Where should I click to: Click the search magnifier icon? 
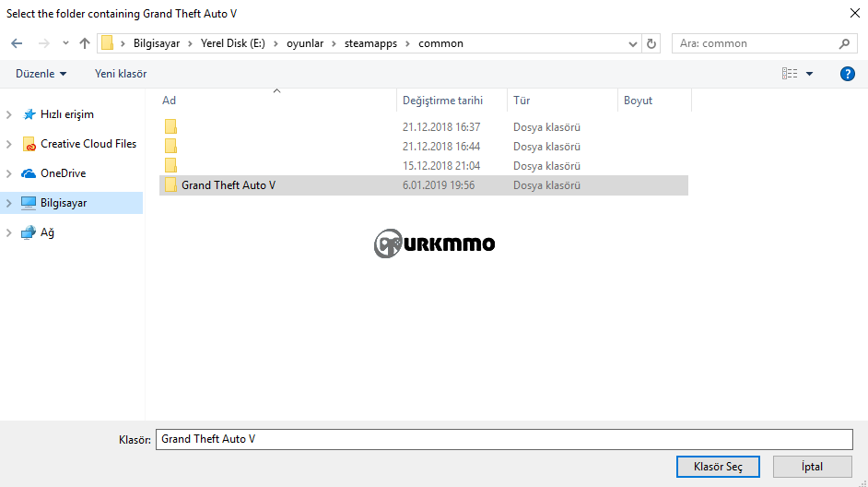click(844, 43)
